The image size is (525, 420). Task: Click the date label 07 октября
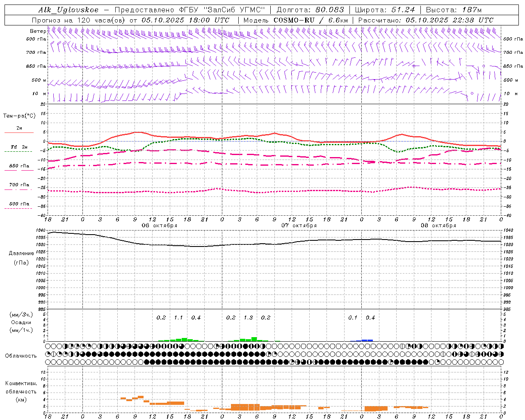pyautogui.click(x=299, y=225)
